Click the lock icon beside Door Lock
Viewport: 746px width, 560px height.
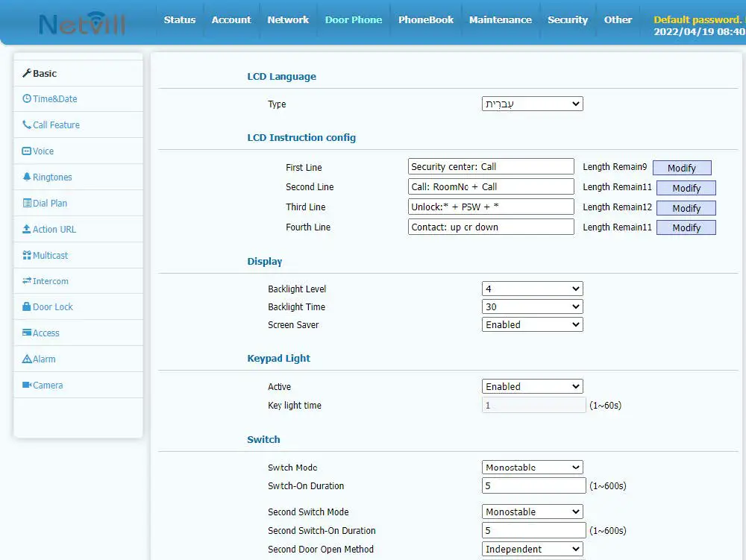27,307
